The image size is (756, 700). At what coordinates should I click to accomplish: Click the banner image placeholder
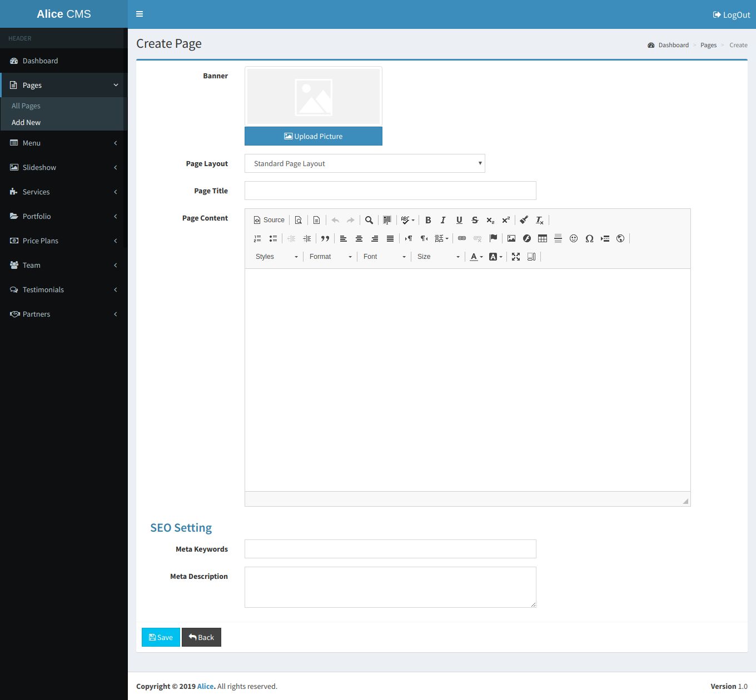pyautogui.click(x=314, y=97)
